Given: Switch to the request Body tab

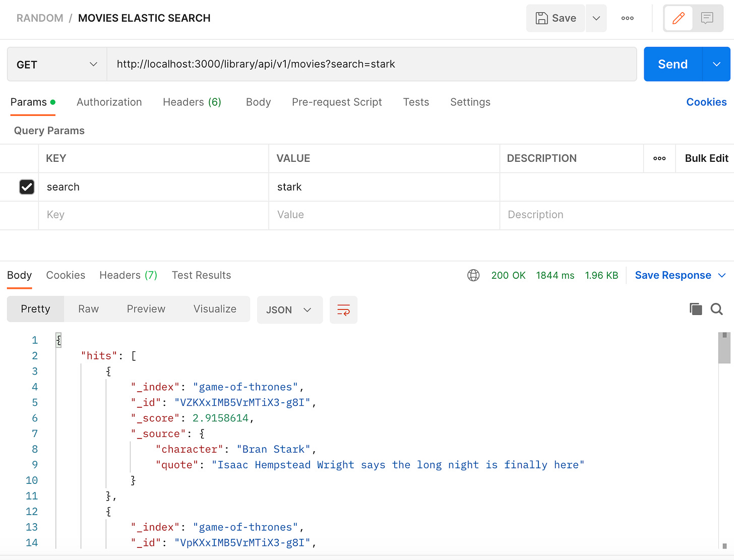Looking at the screenshot, I should (x=259, y=102).
